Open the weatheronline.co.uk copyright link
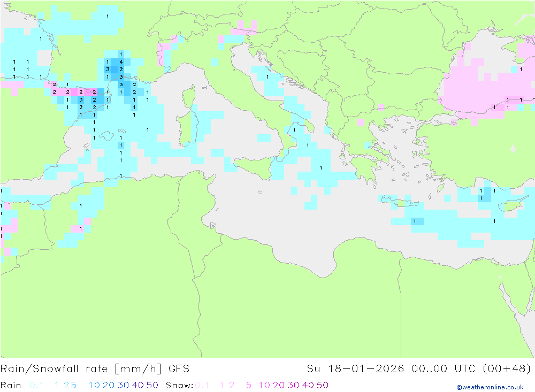 click(490, 387)
